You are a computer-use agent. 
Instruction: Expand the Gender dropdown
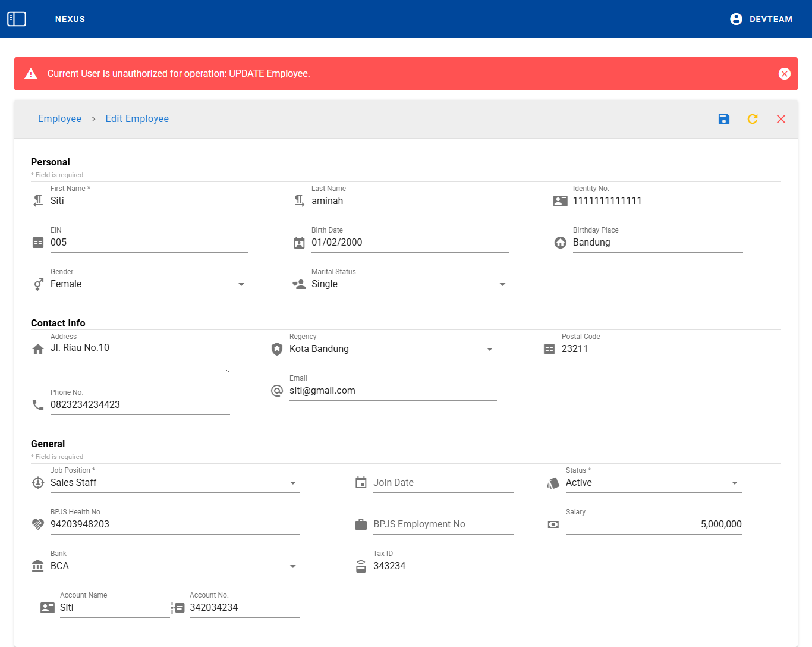click(x=241, y=284)
